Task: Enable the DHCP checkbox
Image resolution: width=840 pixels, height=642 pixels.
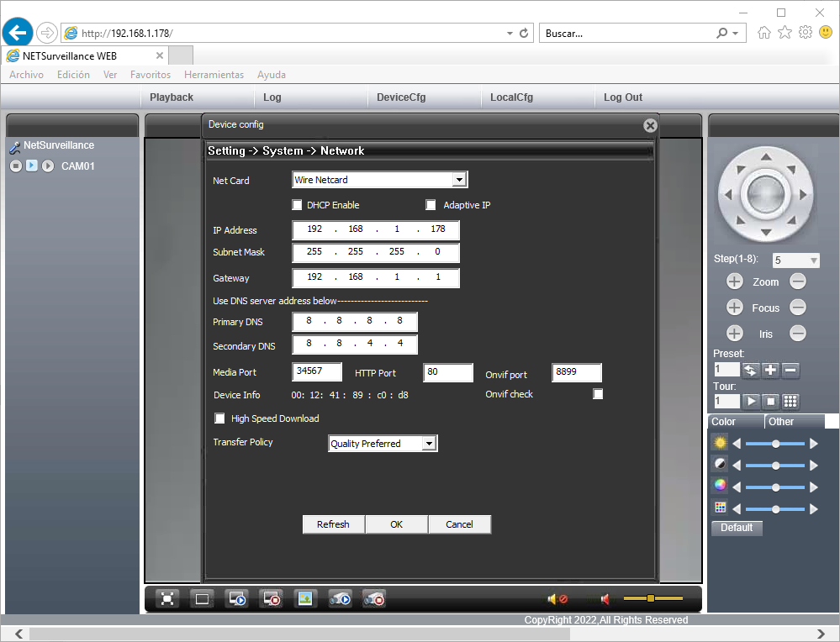Action: pos(297,205)
